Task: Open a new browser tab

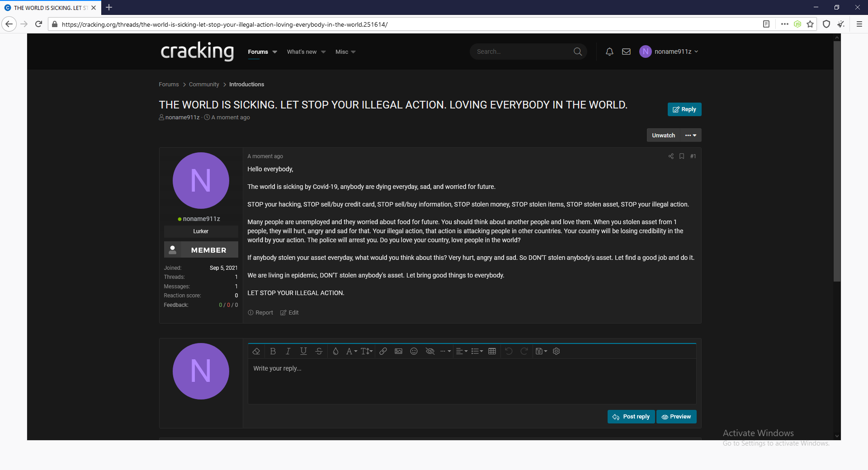Action: (109, 8)
